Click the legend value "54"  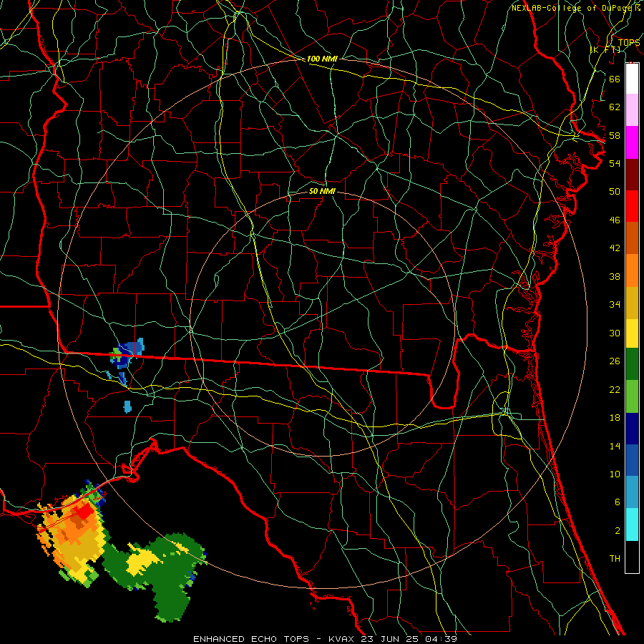click(x=615, y=163)
